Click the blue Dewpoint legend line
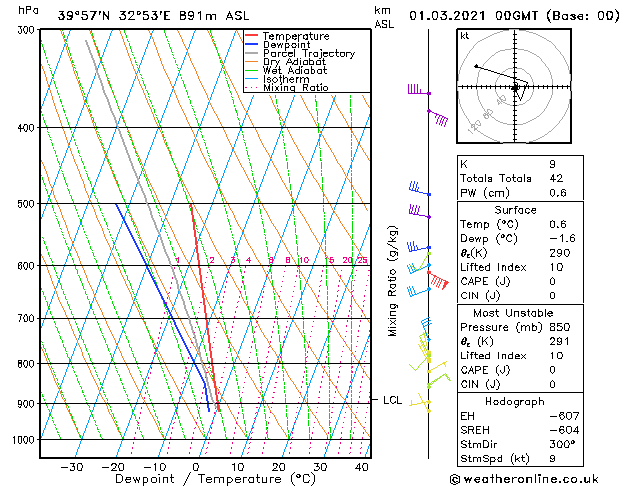Screen dimensions: 629x486 click(x=251, y=44)
